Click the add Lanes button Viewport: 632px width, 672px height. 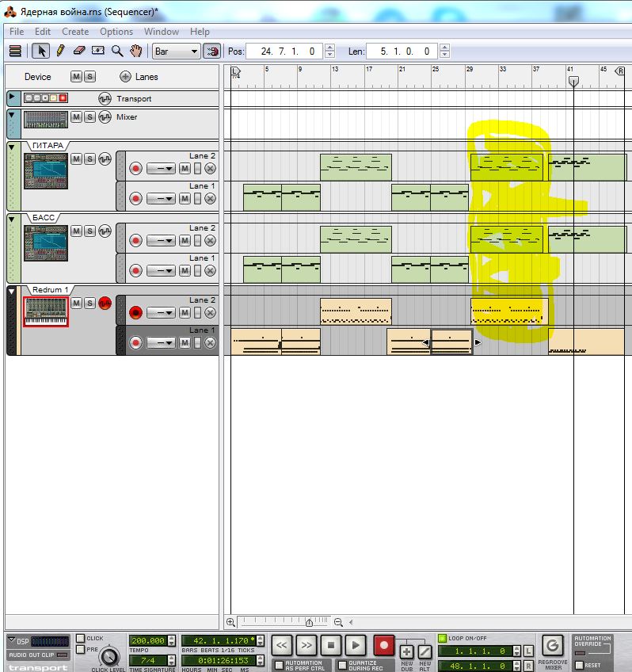coord(125,77)
